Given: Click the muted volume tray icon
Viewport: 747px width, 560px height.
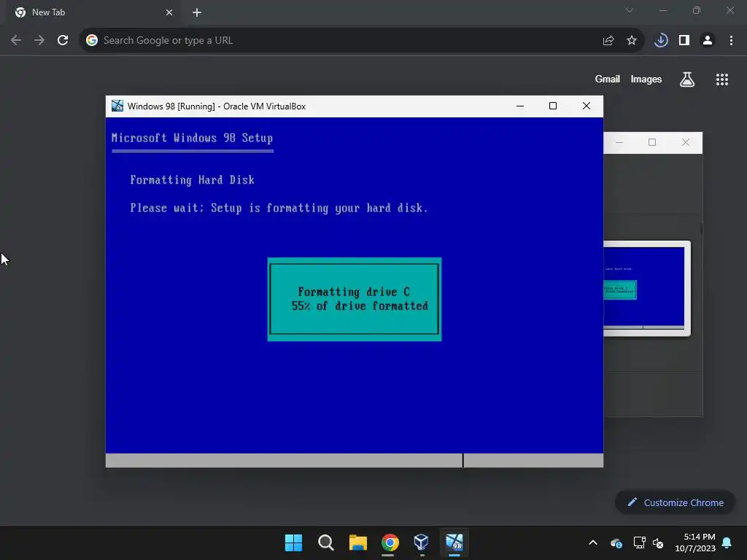Looking at the screenshot, I should pyautogui.click(x=659, y=542).
